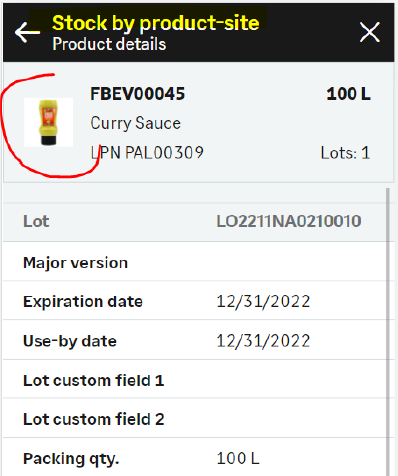Image resolution: width=398 pixels, height=476 pixels.
Task: Click the 100 L total quantity
Action: 348,94
